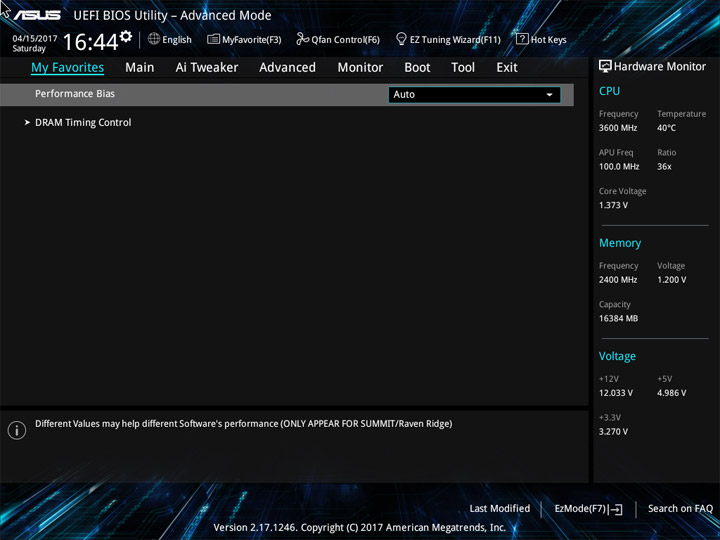
Task: Click the Performance Bias dropdown arrow
Action: (x=549, y=95)
